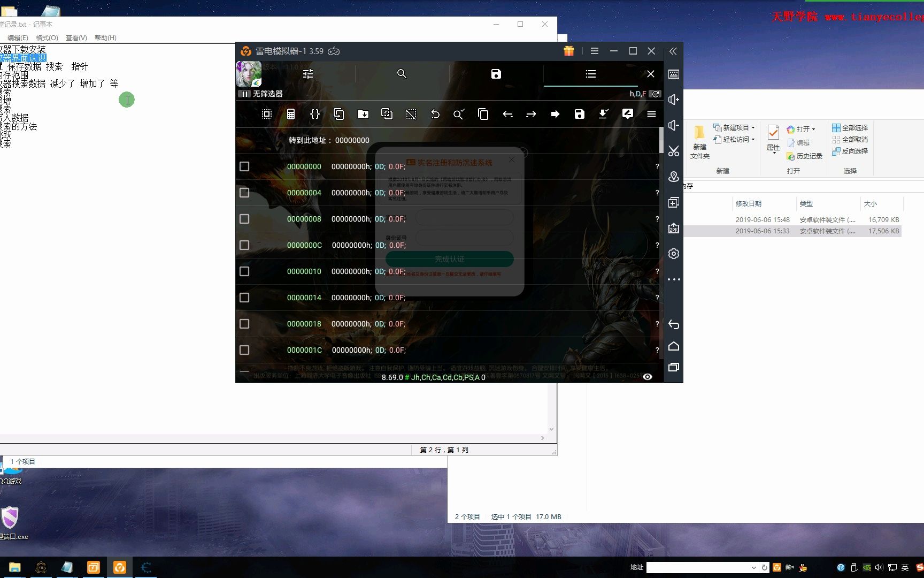Check the box for address 00000014
The height and width of the screenshot is (578, 924).
tap(244, 298)
